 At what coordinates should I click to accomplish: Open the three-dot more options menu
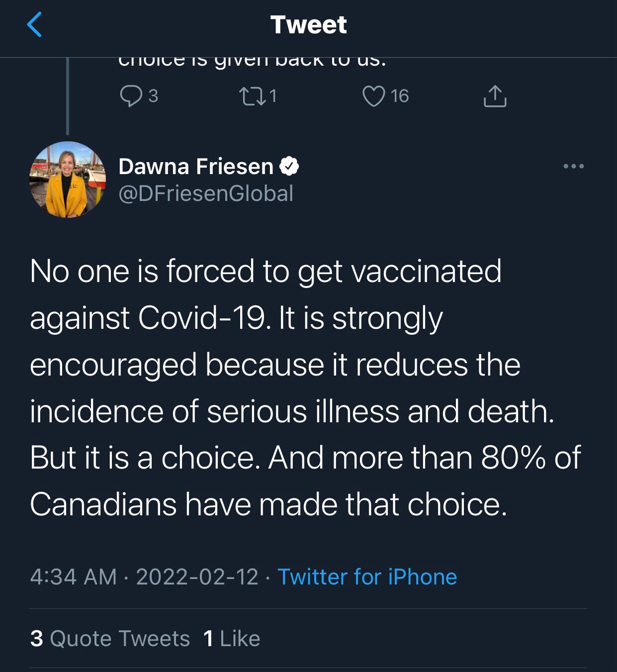click(x=573, y=166)
